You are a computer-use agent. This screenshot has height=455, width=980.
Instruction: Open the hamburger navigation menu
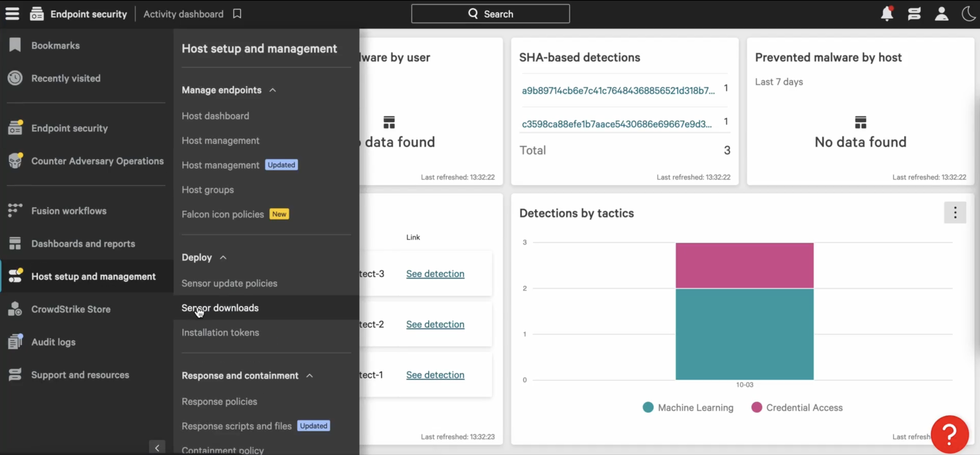[12, 14]
